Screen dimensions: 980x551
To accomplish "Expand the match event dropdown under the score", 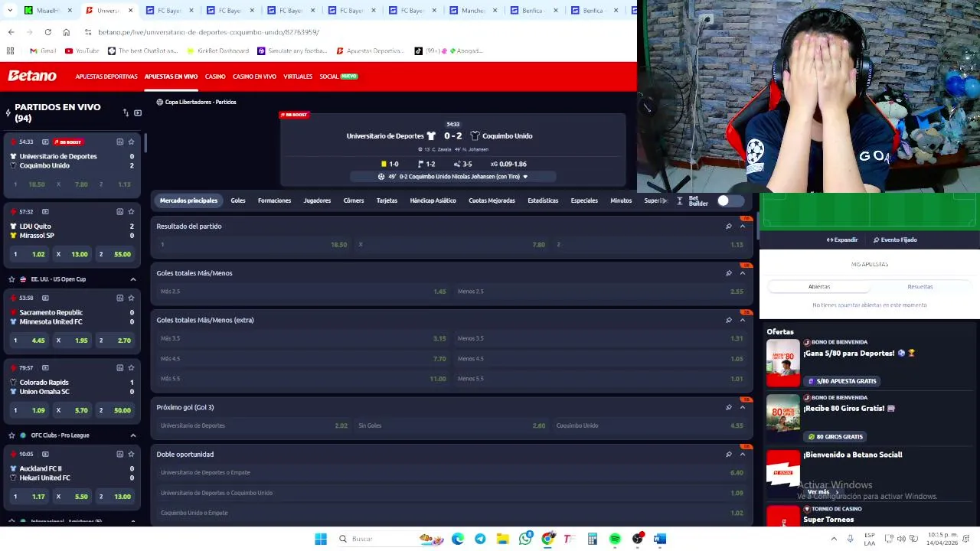I will (x=524, y=177).
